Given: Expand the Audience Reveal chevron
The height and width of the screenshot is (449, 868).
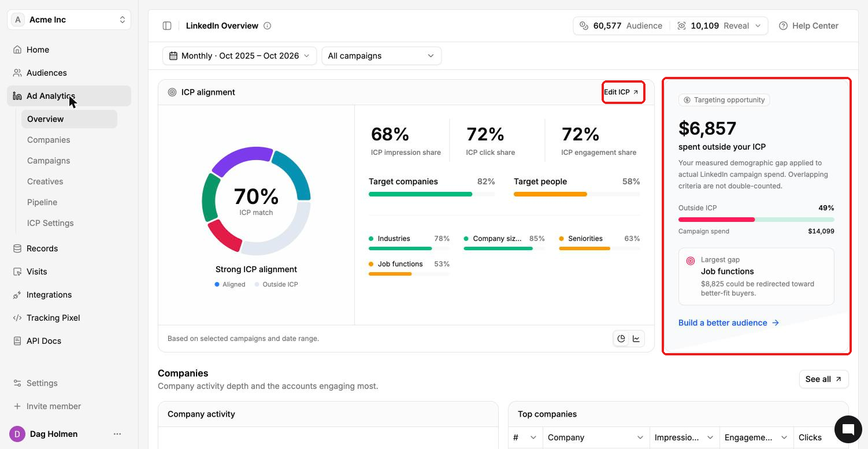Looking at the screenshot, I should (758, 25).
